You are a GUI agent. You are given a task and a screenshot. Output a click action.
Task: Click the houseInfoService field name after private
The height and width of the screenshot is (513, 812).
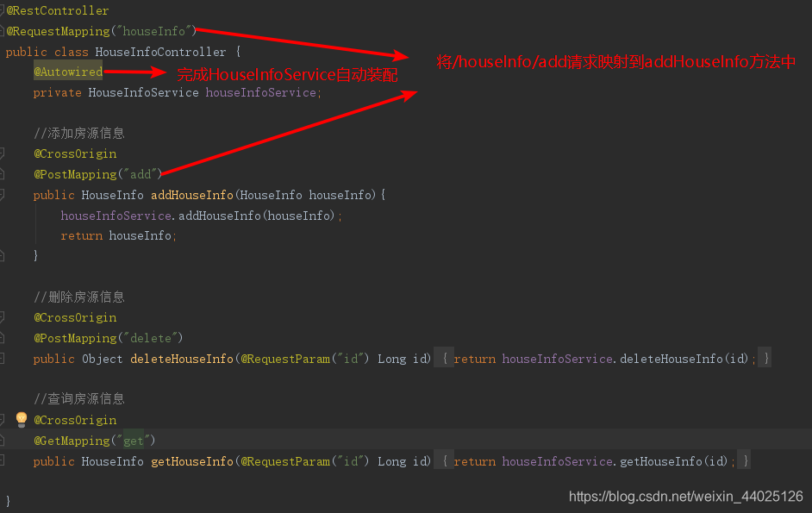coord(261,93)
